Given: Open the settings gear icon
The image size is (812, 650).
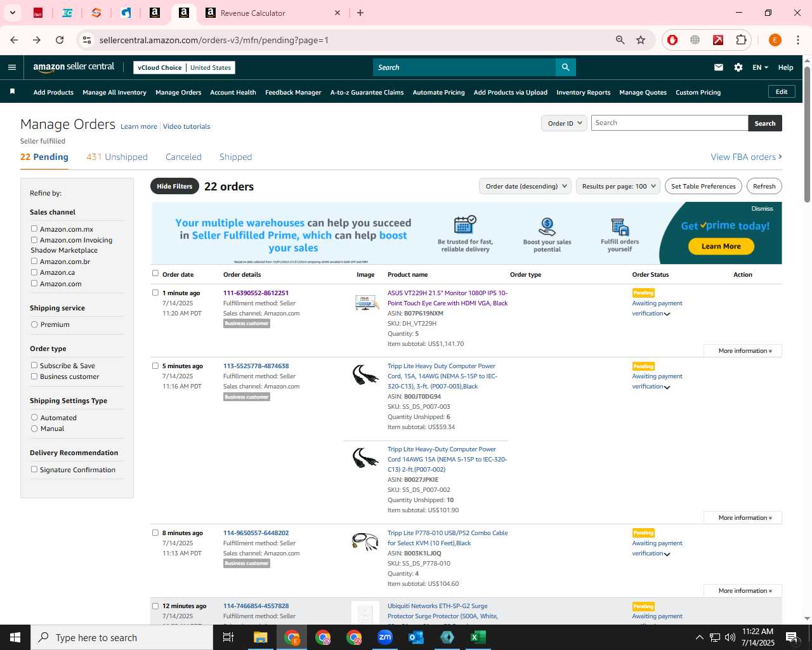Looking at the screenshot, I should pyautogui.click(x=738, y=67).
